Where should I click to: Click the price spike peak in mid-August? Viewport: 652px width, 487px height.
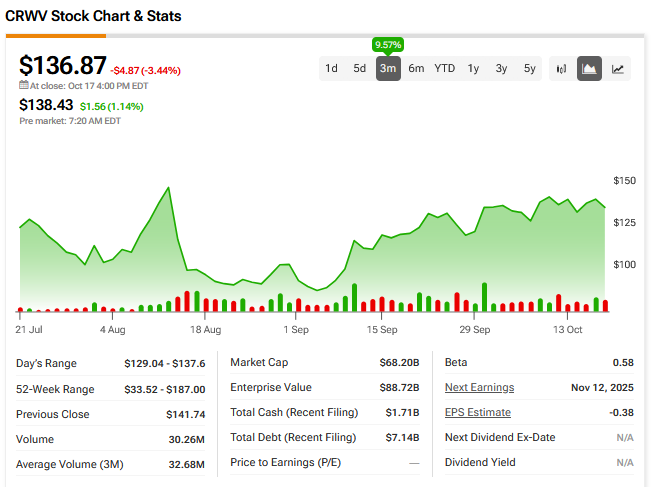pyautogui.click(x=164, y=188)
